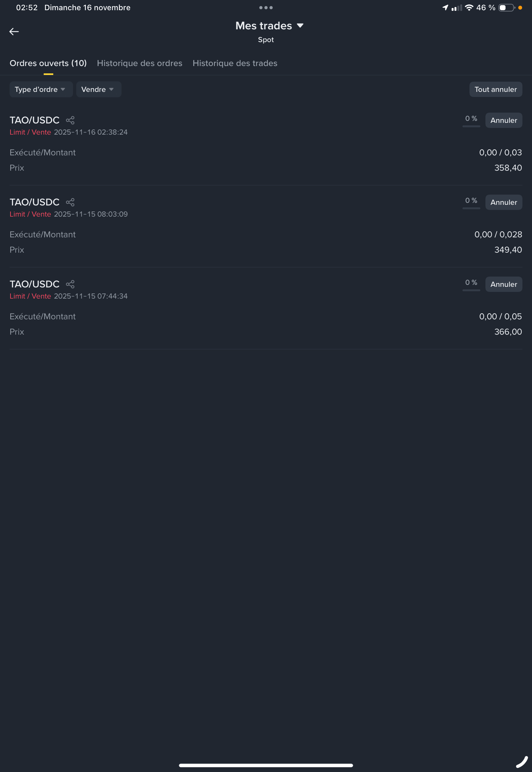Tap the back arrow icon
532x772 pixels.
14,32
